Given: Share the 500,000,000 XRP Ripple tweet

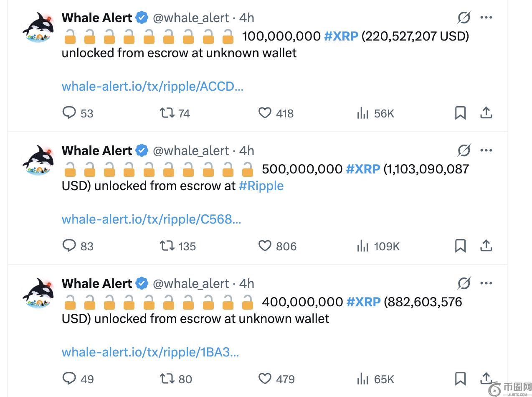Looking at the screenshot, I should point(486,246).
